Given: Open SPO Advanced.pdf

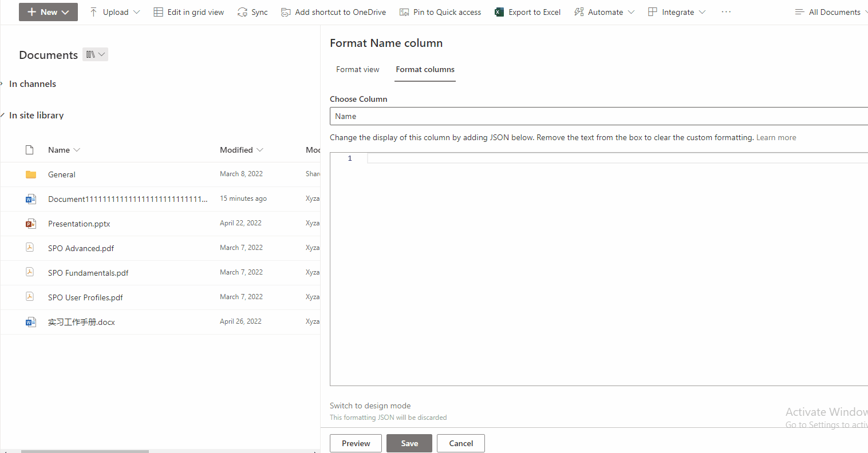Looking at the screenshot, I should pos(81,248).
